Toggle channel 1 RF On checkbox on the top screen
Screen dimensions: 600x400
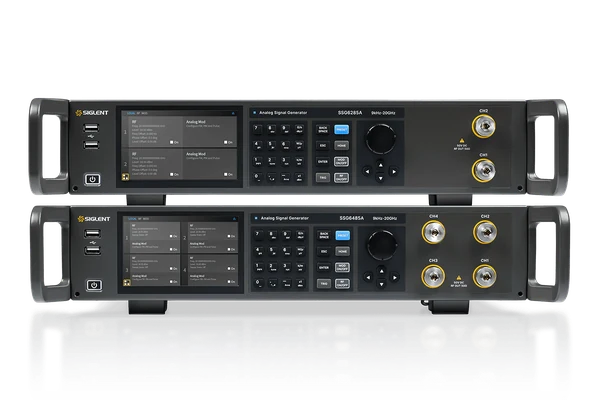tap(172, 142)
